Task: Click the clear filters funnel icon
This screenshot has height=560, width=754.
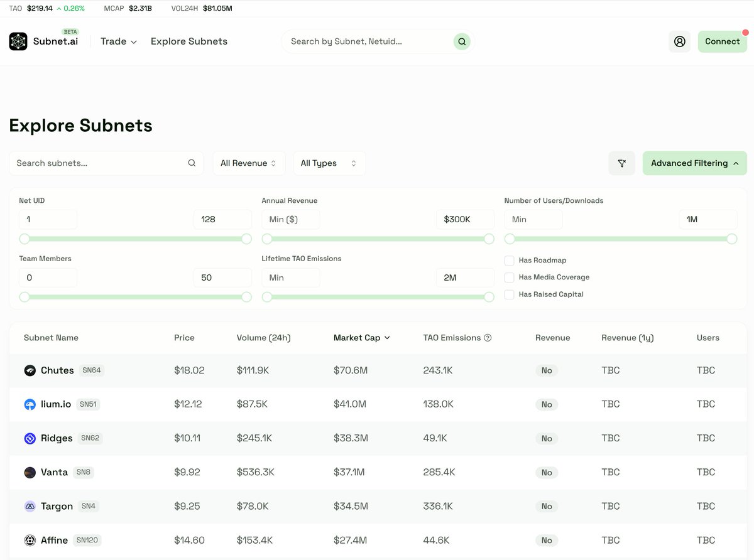Action: (621, 163)
